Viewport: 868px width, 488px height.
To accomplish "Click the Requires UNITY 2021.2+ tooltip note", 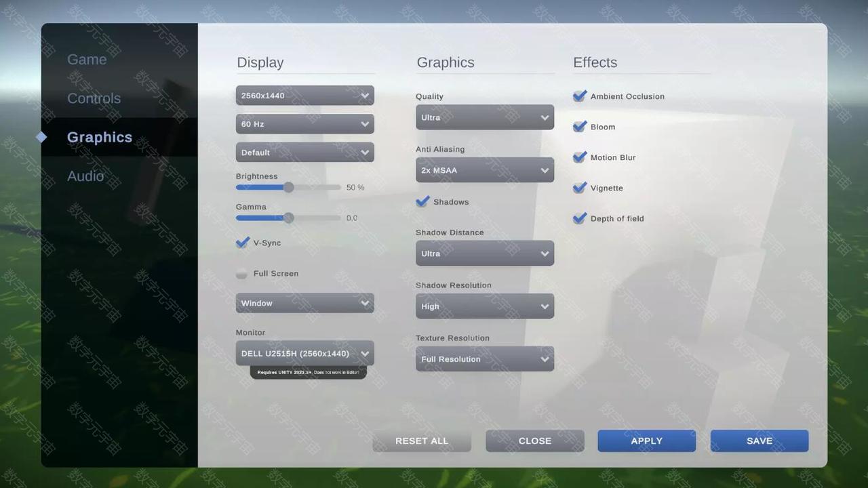I will pyautogui.click(x=308, y=372).
